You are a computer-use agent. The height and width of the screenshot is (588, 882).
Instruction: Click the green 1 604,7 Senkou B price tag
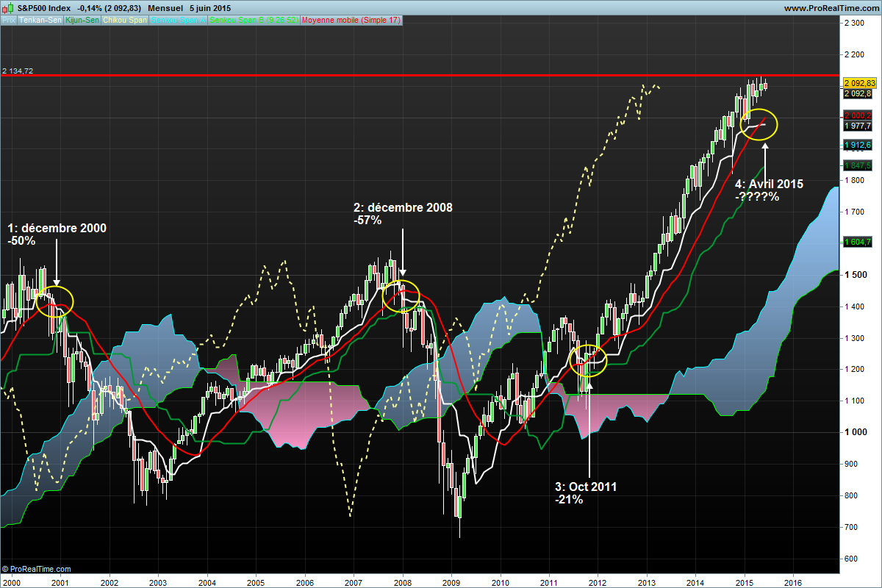pyautogui.click(x=857, y=242)
